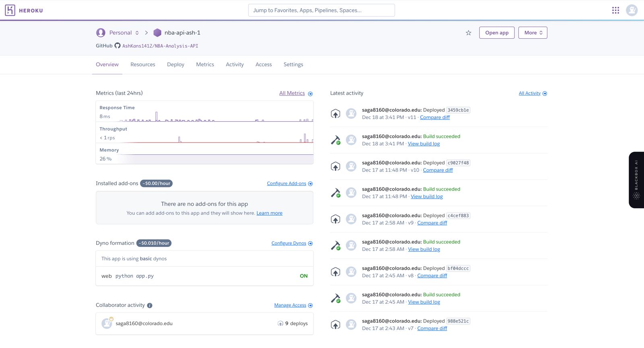Viewport: 644px width, 348px height.
Task: Click the GitHub octocat icon
Action: [118, 46]
